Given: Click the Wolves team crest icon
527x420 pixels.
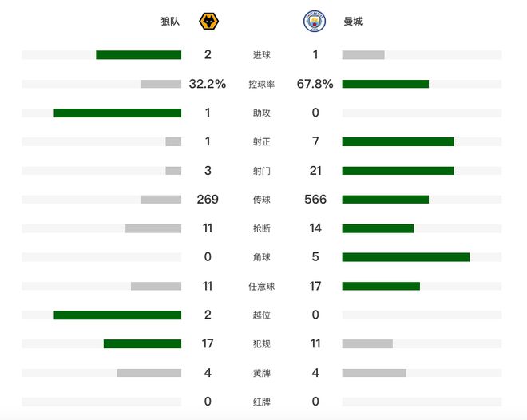Looking at the screenshot, I should (208, 22).
